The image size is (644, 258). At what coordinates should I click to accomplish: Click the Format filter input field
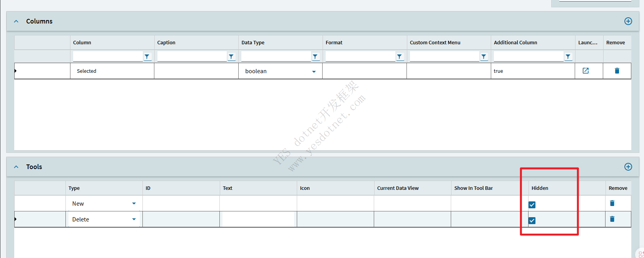click(360, 57)
